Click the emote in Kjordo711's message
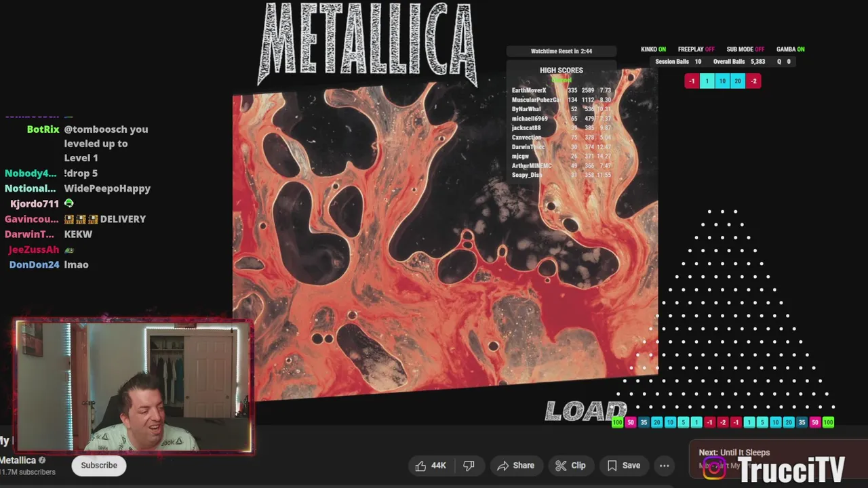Screen dimensions: 868x488 pos(68,203)
